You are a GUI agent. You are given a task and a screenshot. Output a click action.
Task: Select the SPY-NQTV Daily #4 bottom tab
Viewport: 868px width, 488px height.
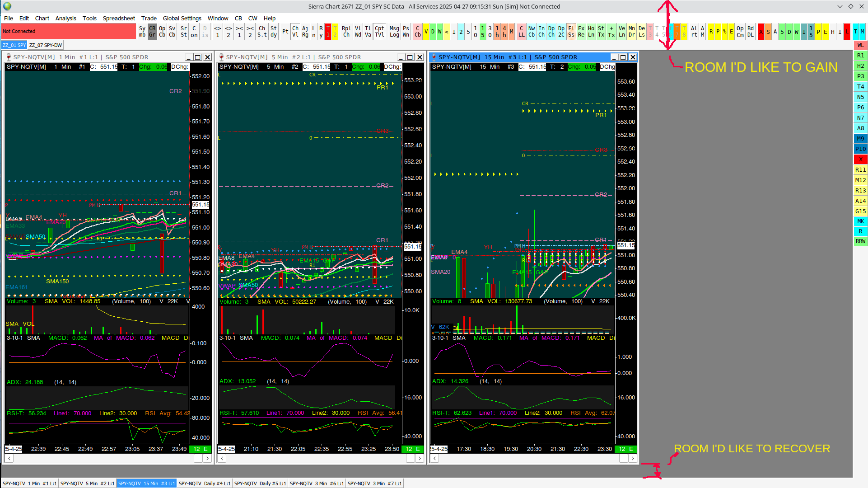click(204, 483)
